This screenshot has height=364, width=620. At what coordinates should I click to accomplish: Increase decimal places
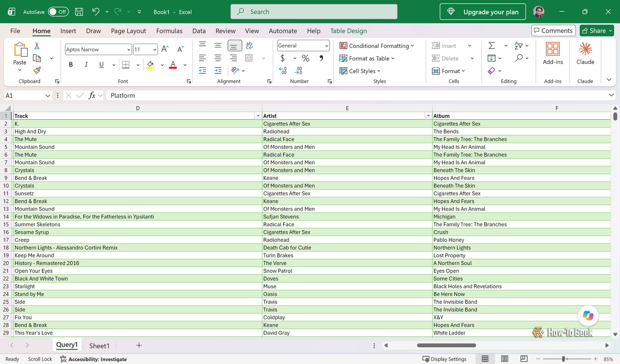pos(283,70)
